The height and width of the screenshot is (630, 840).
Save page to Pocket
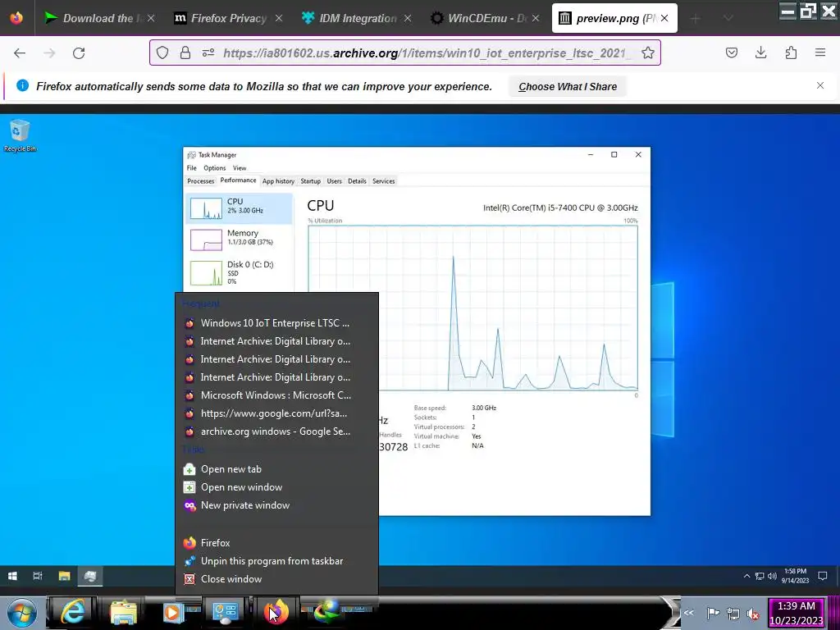pyautogui.click(x=731, y=52)
